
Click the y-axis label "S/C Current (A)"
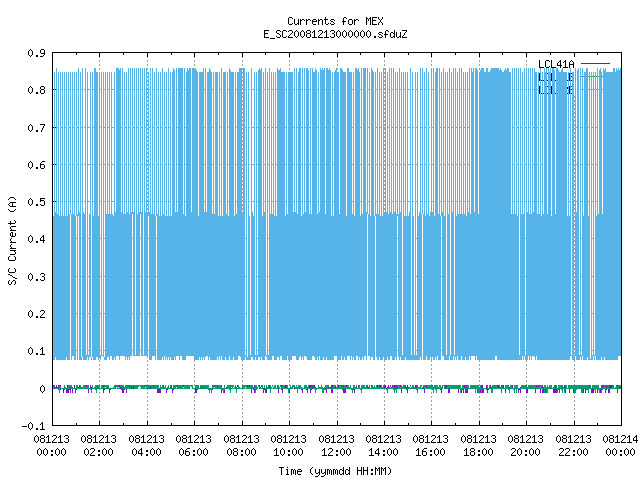(13, 240)
